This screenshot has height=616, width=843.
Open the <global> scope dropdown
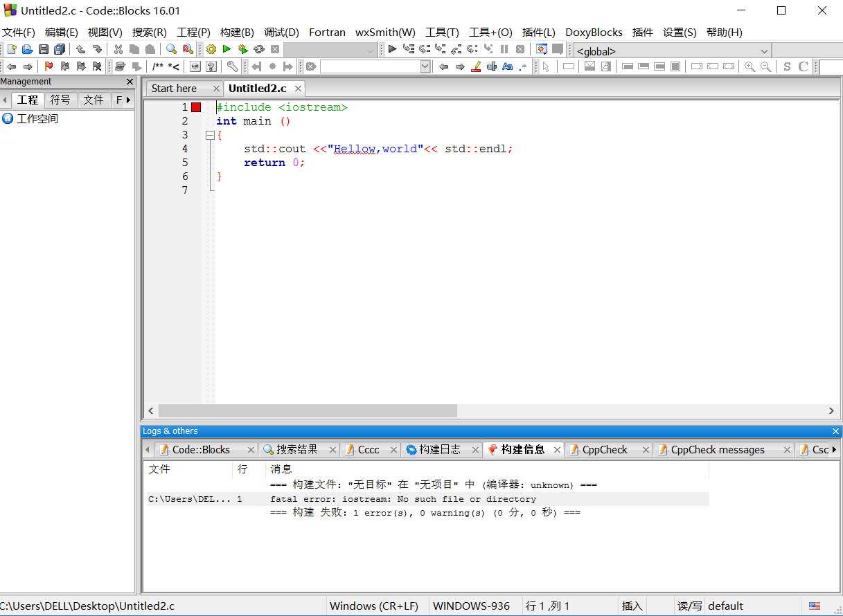(x=673, y=51)
